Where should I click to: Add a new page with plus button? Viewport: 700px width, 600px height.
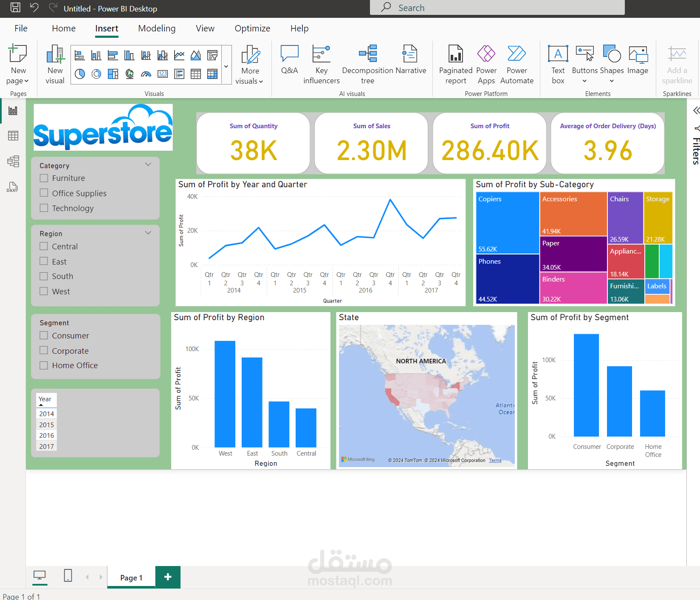point(168,577)
